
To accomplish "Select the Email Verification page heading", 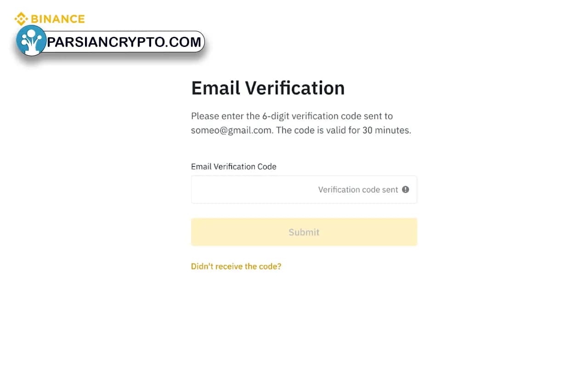I will pos(268,88).
